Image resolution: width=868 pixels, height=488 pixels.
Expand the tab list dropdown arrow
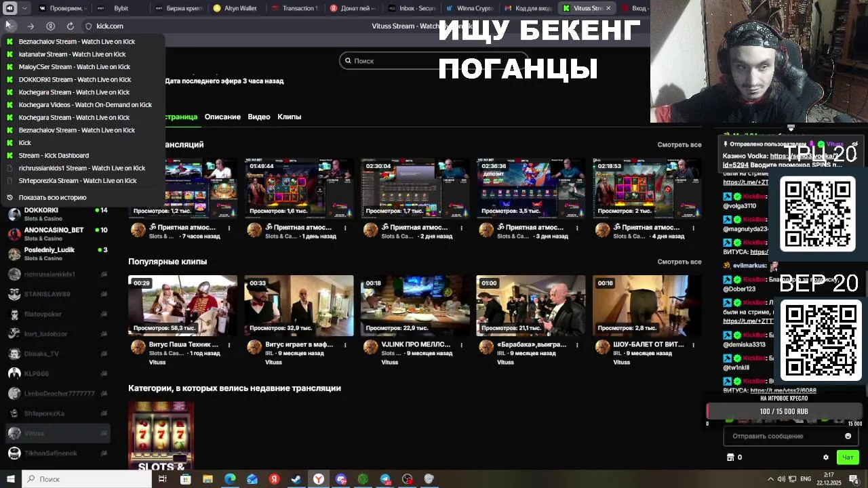point(24,8)
